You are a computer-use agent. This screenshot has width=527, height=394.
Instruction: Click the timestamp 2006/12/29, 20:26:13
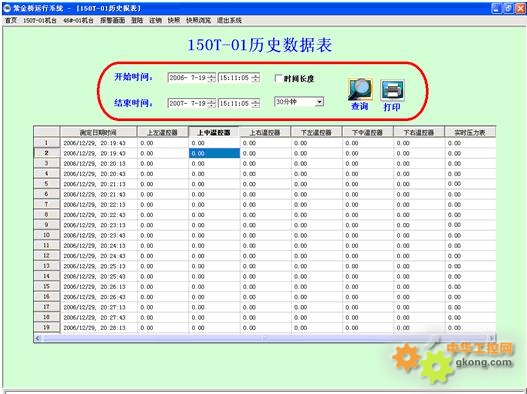tap(94, 286)
